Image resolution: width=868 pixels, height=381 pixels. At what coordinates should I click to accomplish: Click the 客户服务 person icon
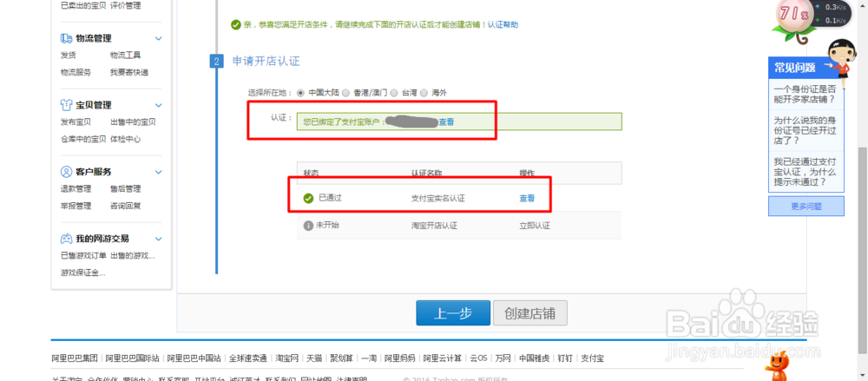tap(67, 172)
